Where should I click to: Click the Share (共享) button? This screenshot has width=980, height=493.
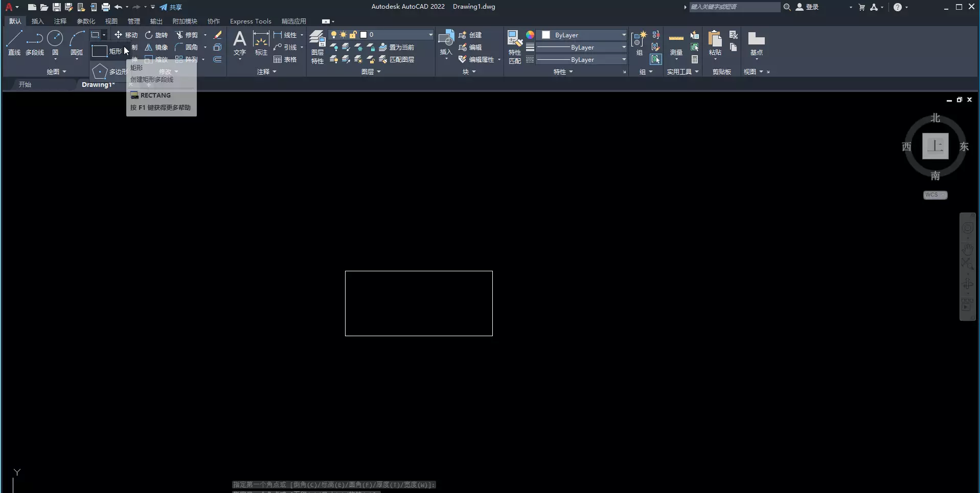point(171,7)
